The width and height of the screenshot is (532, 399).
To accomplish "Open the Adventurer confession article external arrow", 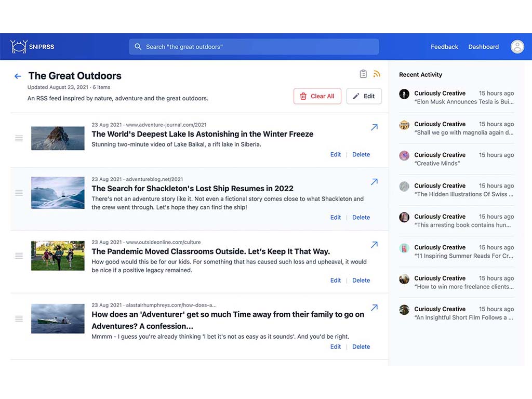I will 374,308.
